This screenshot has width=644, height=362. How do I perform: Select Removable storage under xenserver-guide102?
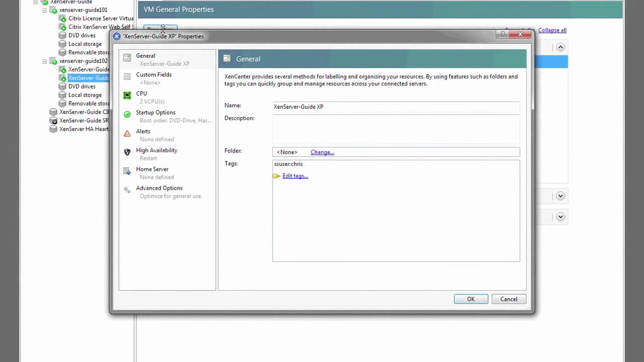tap(89, 104)
